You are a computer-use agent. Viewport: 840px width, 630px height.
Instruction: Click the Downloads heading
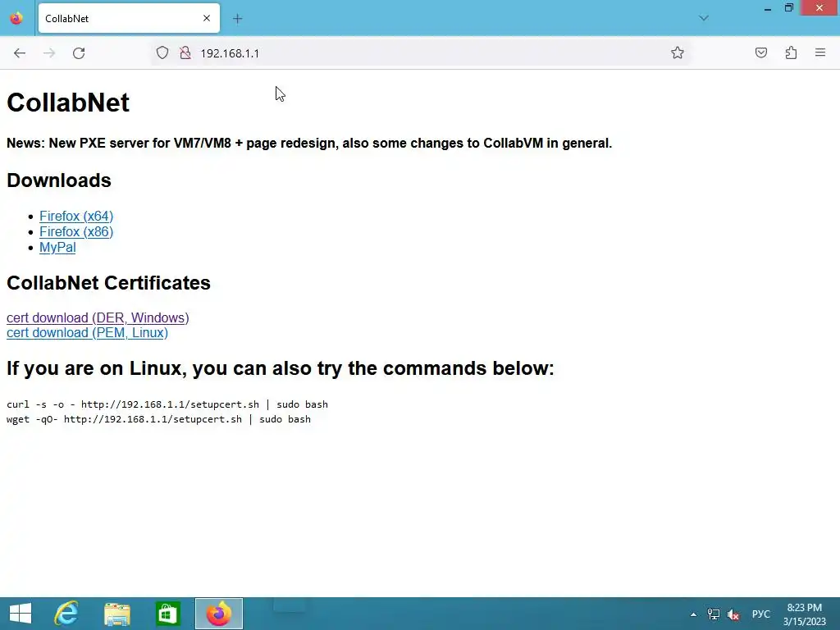(59, 180)
